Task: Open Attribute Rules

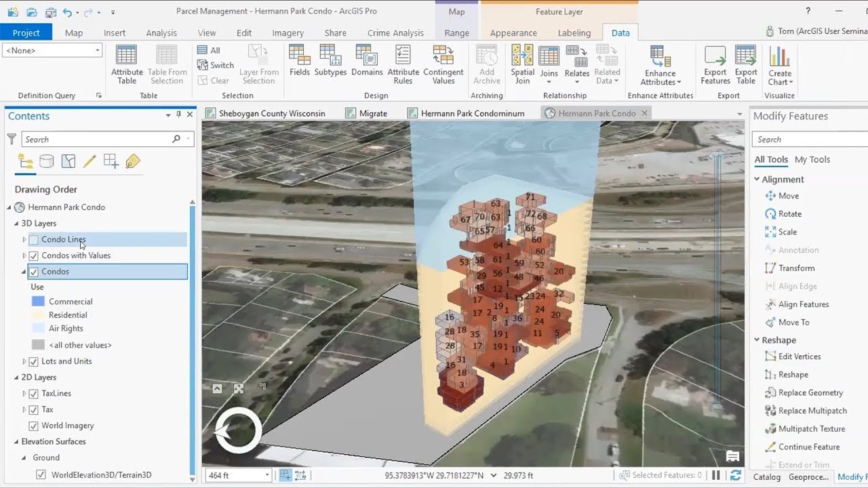Action: point(403,65)
